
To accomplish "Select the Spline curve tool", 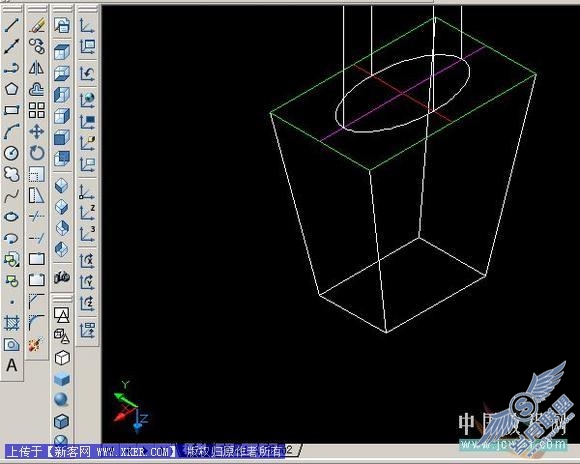I will coord(12,195).
